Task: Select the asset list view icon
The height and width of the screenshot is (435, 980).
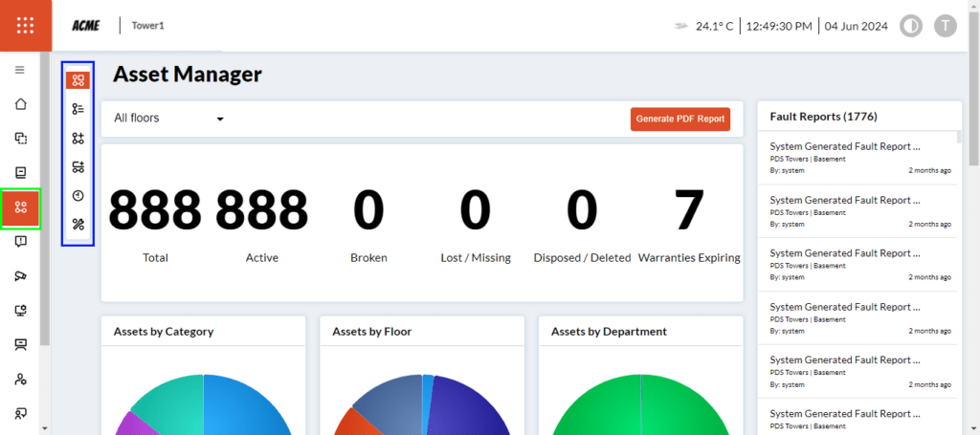Action: click(78, 109)
